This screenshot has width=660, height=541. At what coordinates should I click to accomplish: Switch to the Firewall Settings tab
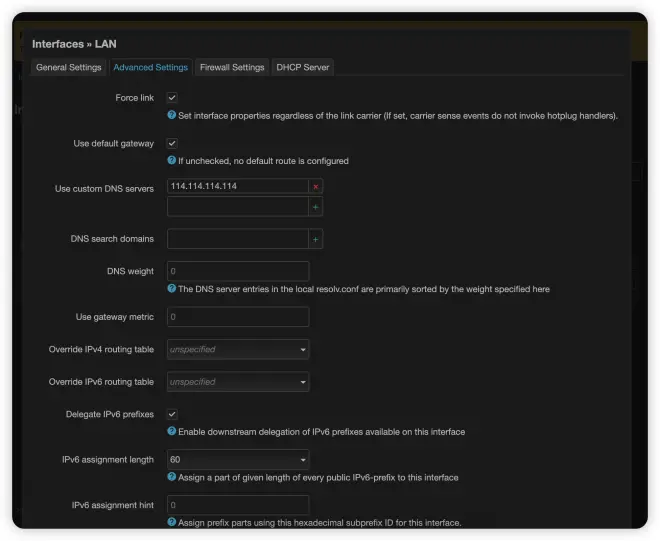[232, 67]
